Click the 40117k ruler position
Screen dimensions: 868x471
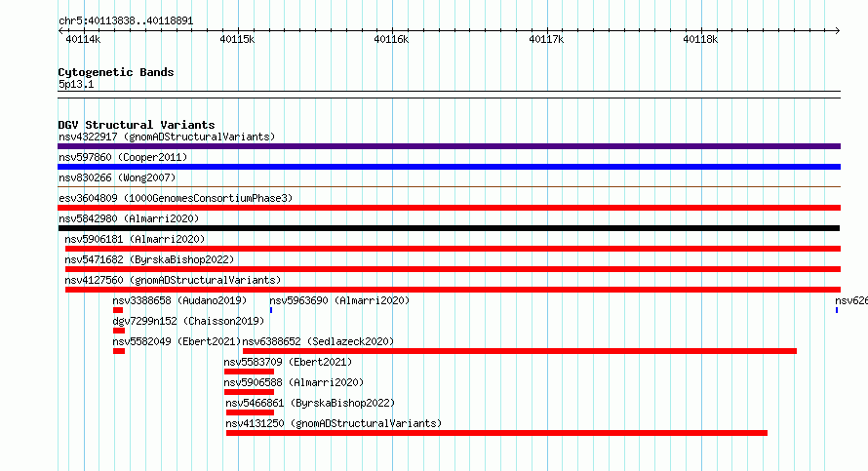pyautogui.click(x=546, y=39)
